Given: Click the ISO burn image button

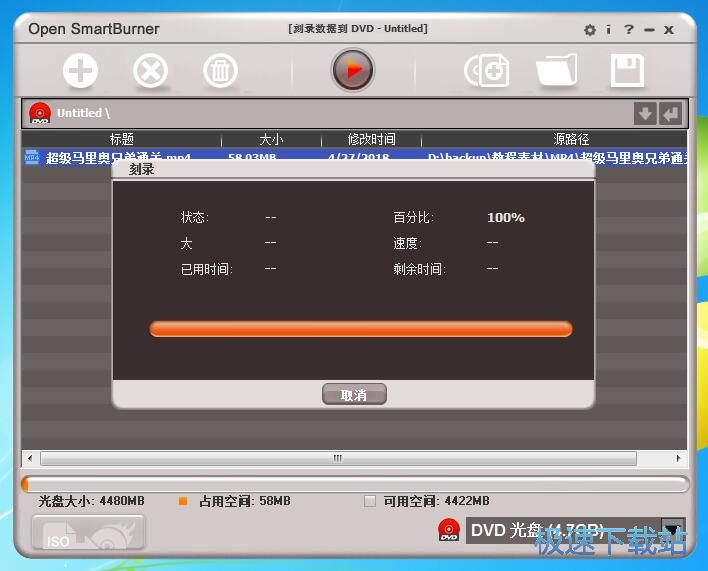Looking at the screenshot, I should tap(88, 533).
